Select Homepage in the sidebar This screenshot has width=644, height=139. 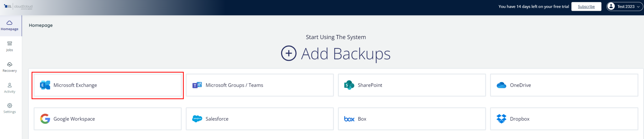[x=10, y=25]
